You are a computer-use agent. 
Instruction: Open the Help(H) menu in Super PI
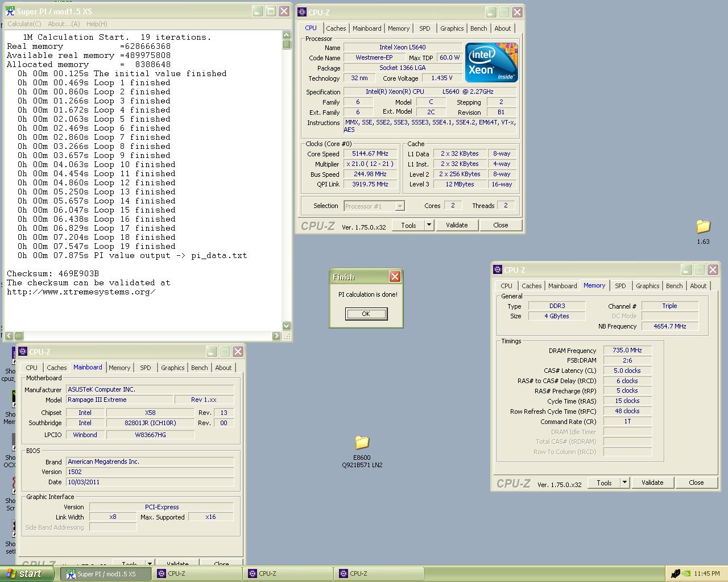click(97, 24)
